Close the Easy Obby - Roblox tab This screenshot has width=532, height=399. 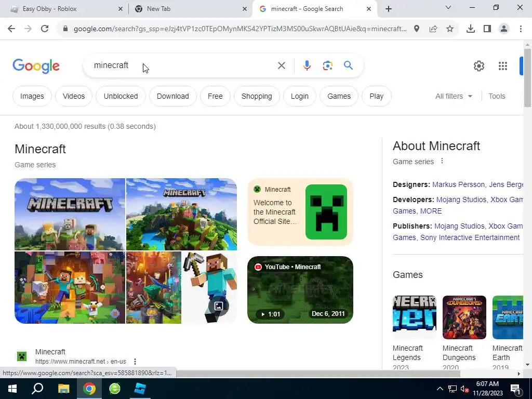coord(121,9)
